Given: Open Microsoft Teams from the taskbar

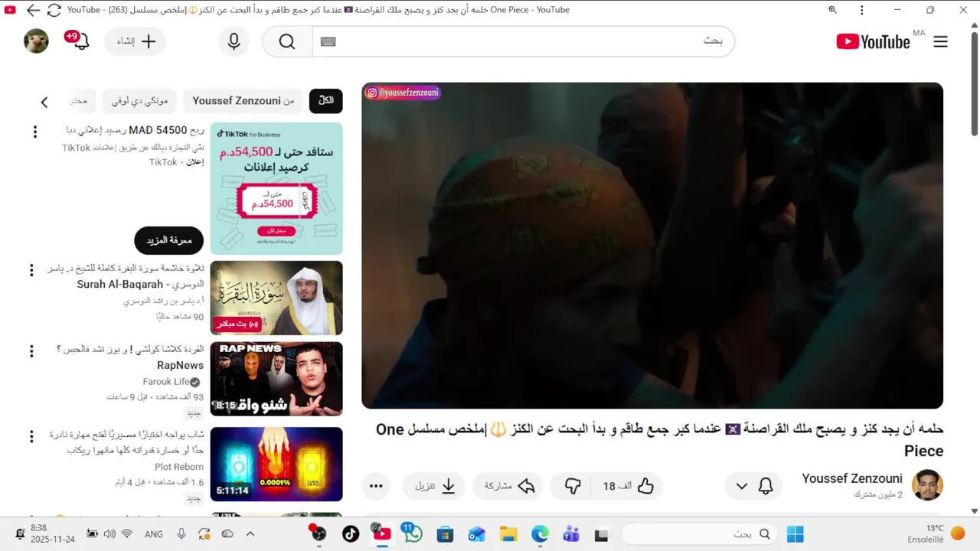Looking at the screenshot, I should coord(571,533).
